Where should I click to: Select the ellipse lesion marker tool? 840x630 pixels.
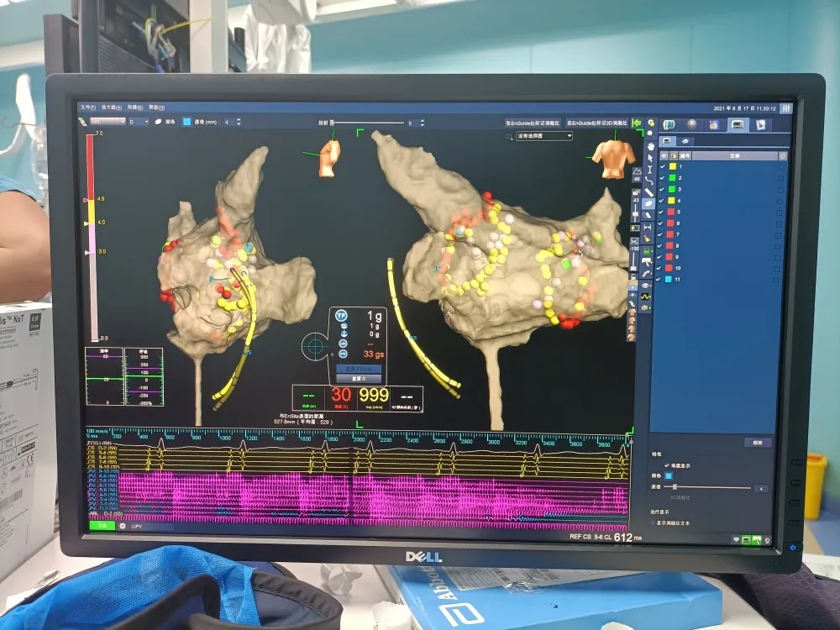(649, 204)
